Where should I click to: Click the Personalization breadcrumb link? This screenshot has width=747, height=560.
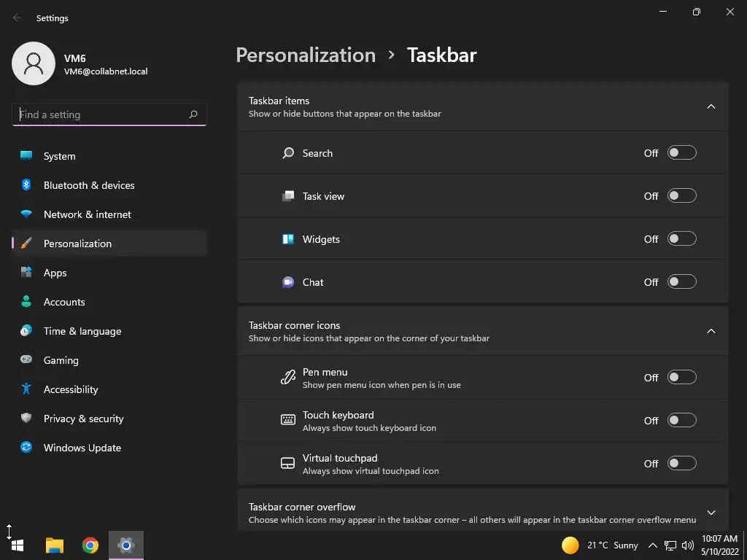(306, 55)
